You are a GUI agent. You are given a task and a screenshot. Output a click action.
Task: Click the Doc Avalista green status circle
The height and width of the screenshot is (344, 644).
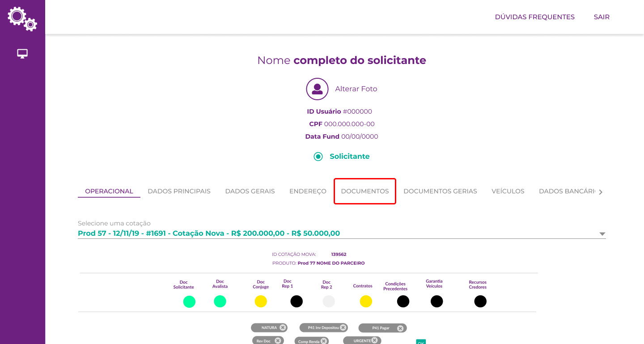pos(220,301)
